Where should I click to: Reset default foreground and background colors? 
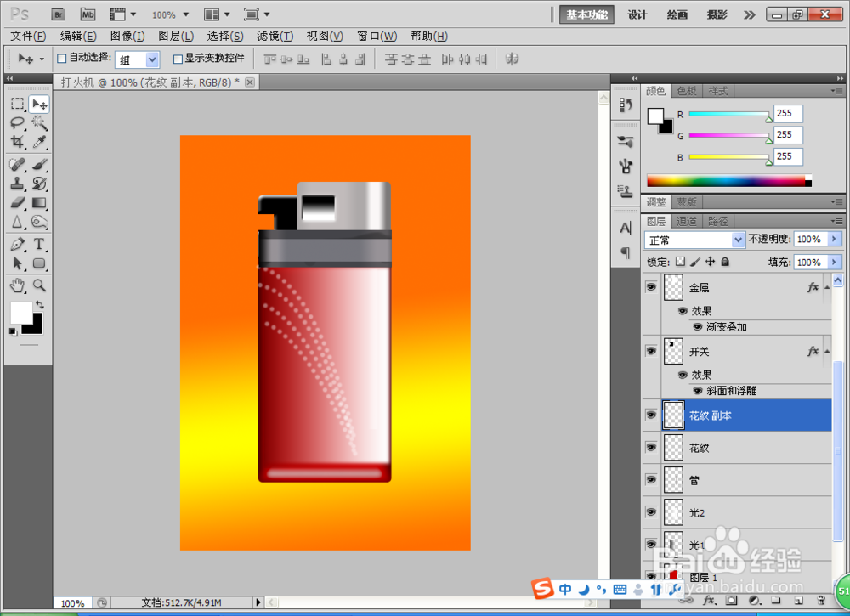click(x=13, y=331)
